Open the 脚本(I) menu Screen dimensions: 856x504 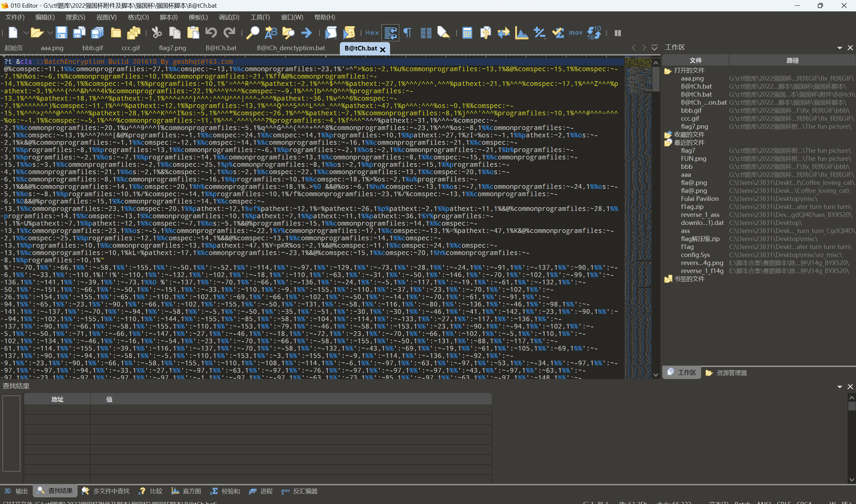pyautogui.click(x=169, y=17)
